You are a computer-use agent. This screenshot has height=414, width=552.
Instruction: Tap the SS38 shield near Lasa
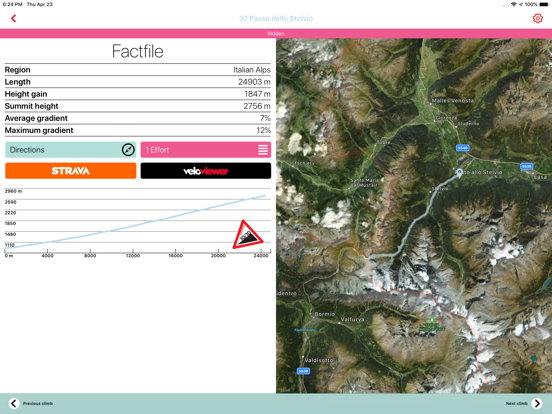[x=526, y=166]
